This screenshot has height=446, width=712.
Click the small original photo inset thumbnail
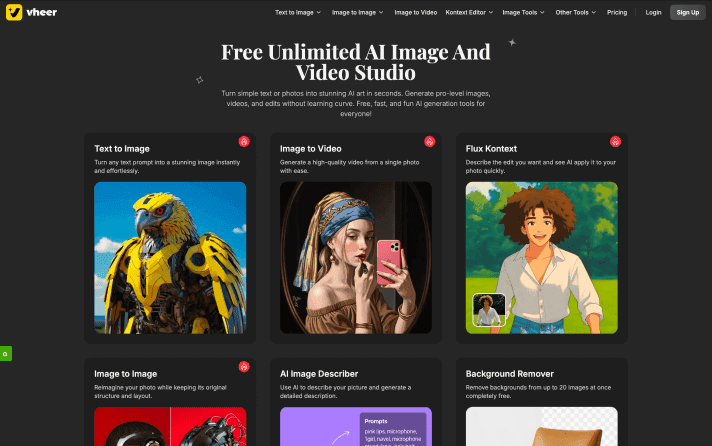point(489,310)
